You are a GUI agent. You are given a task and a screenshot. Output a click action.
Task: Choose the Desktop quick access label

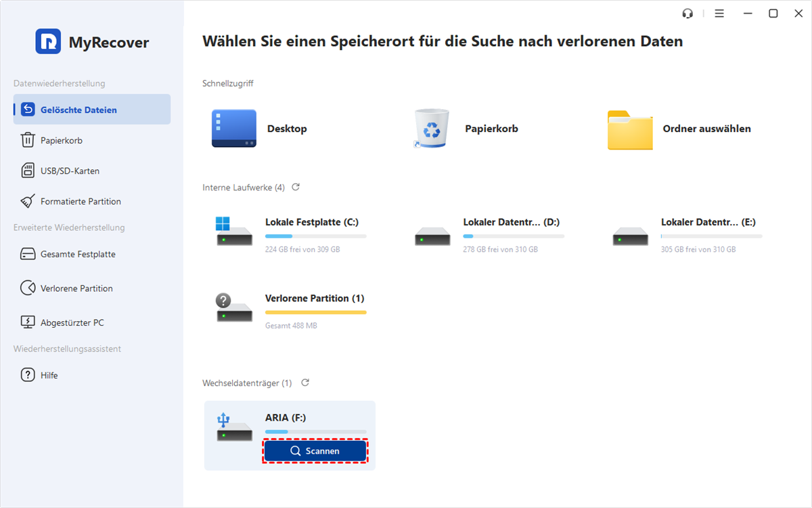coord(287,129)
